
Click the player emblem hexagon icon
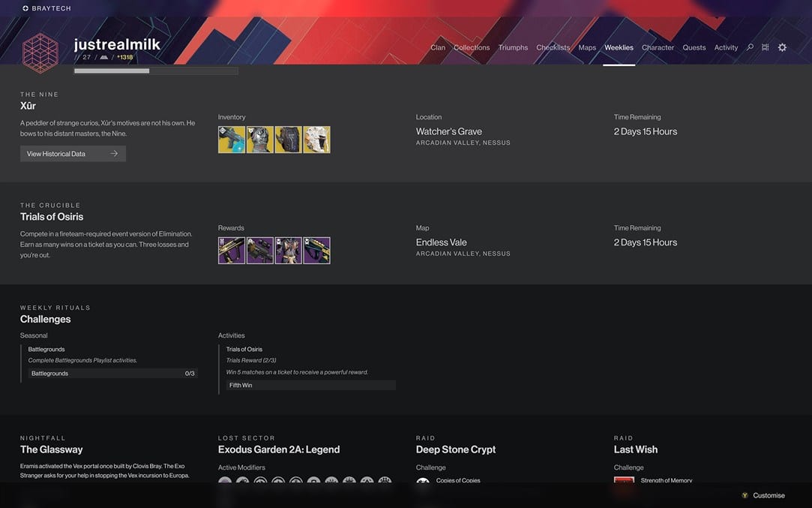[x=40, y=53]
